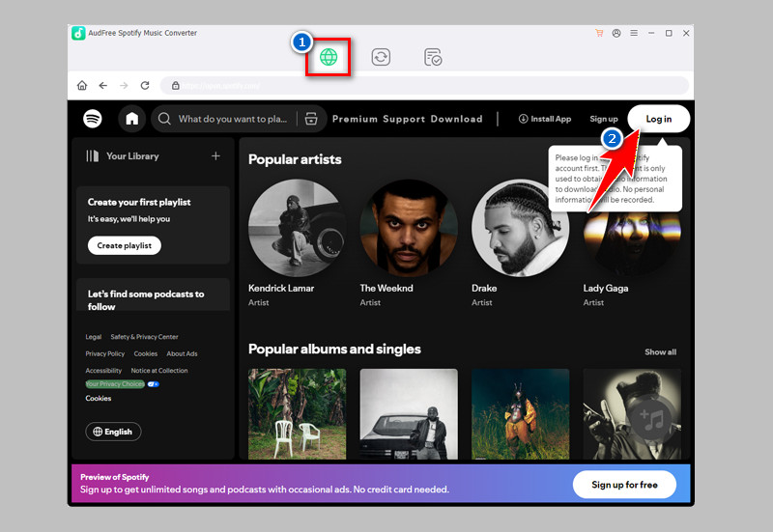773x532 pixels.
Task: Open the album cover with black car
Action: [409, 414]
